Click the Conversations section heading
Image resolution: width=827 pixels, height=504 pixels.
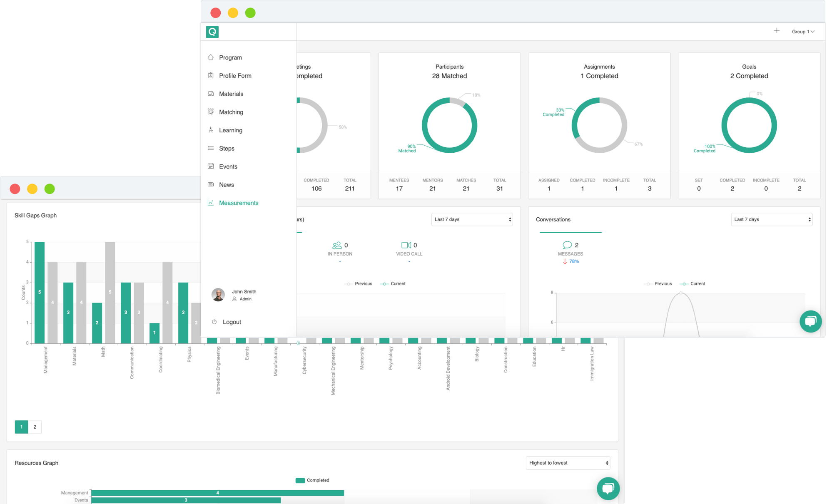(553, 219)
